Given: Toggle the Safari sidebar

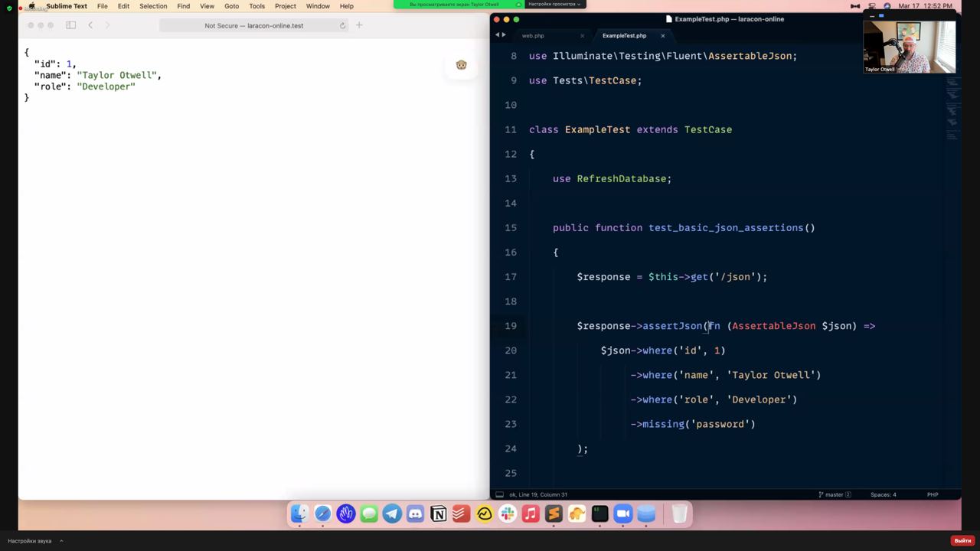Looking at the screenshot, I should pos(70,25).
